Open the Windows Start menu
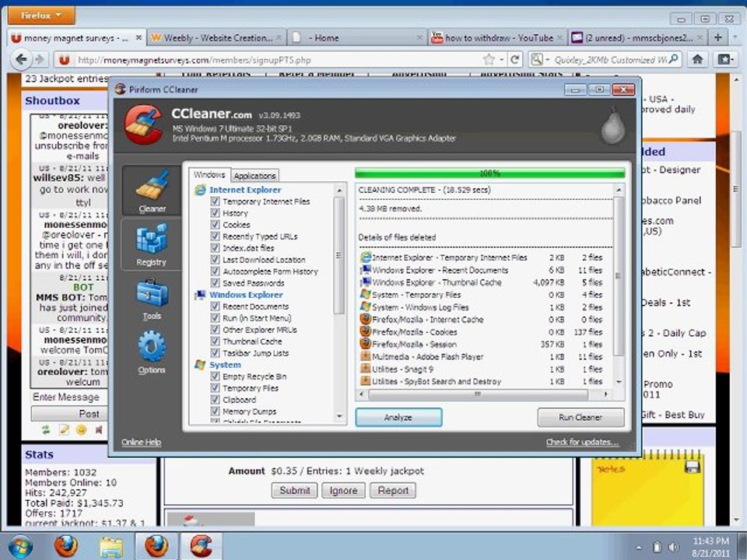Viewport: 747px width, 560px height. [20, 546]
